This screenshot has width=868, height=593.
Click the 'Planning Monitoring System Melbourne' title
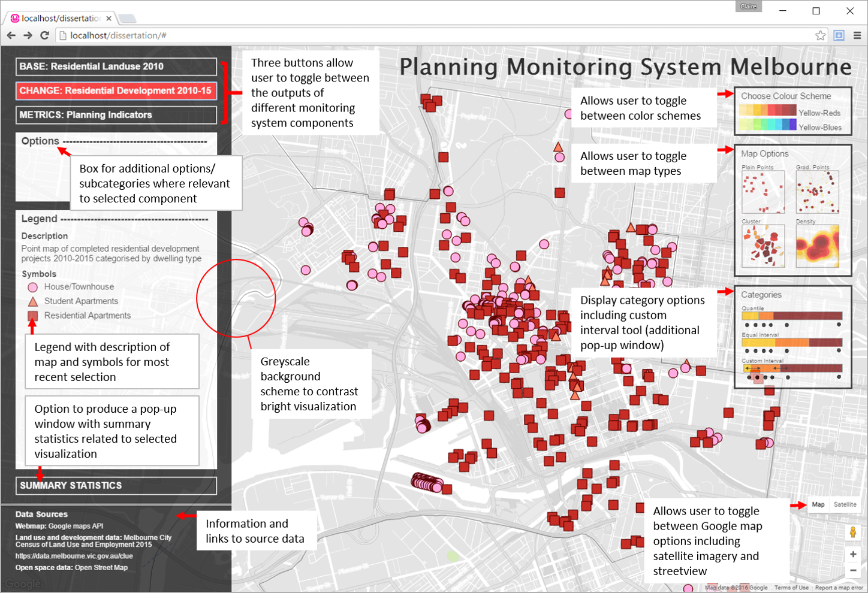click(625, 66)
